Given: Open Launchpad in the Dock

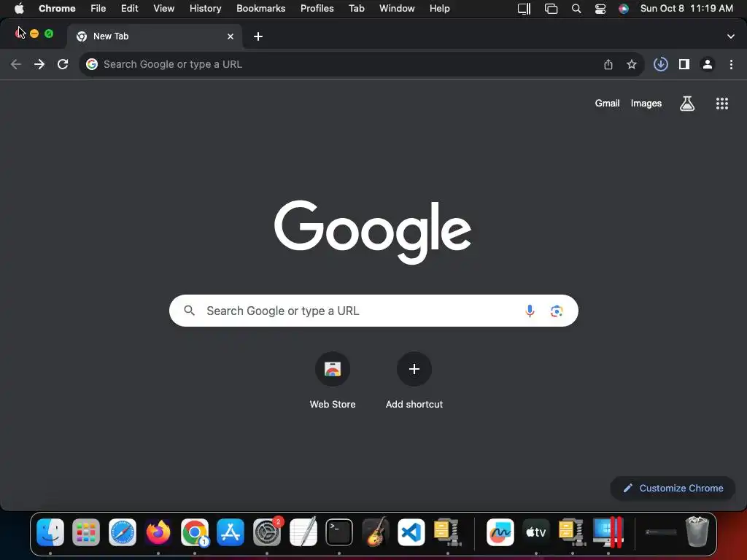Looking at the screenshot, I should point(86,532).
